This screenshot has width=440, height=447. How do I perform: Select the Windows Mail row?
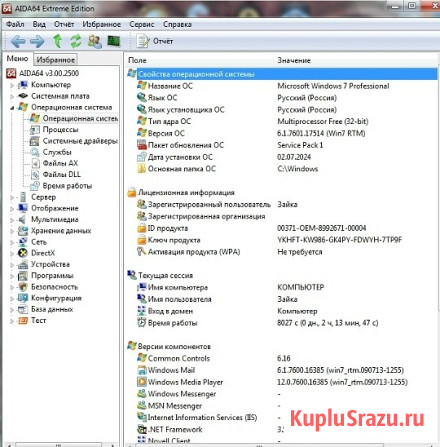point(282,370)
